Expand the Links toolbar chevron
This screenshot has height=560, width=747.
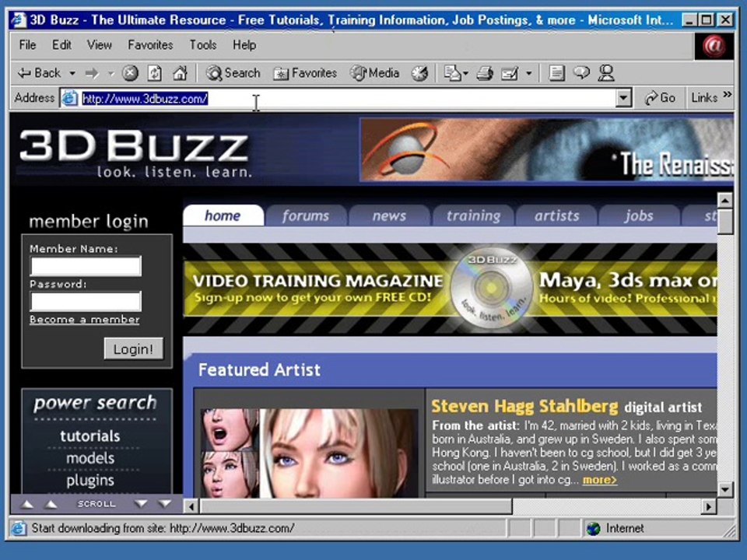point(728,94)
